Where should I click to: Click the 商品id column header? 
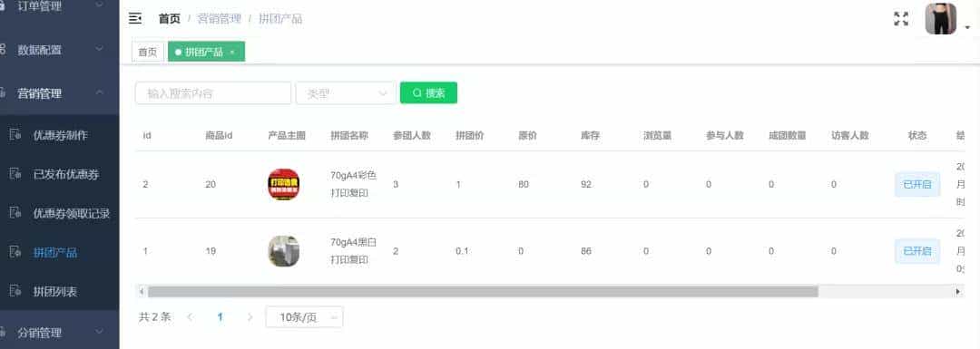[x=219, y=135]
